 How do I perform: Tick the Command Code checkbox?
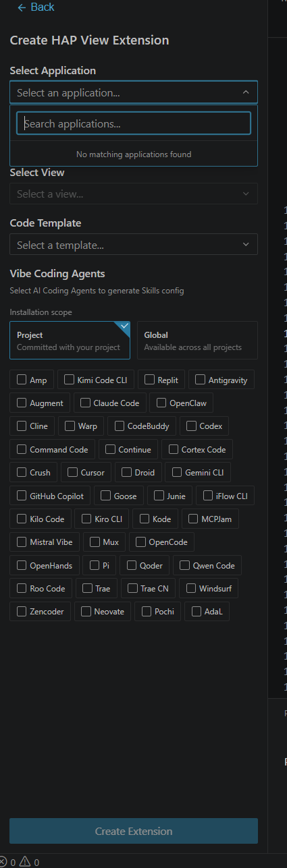22,449
